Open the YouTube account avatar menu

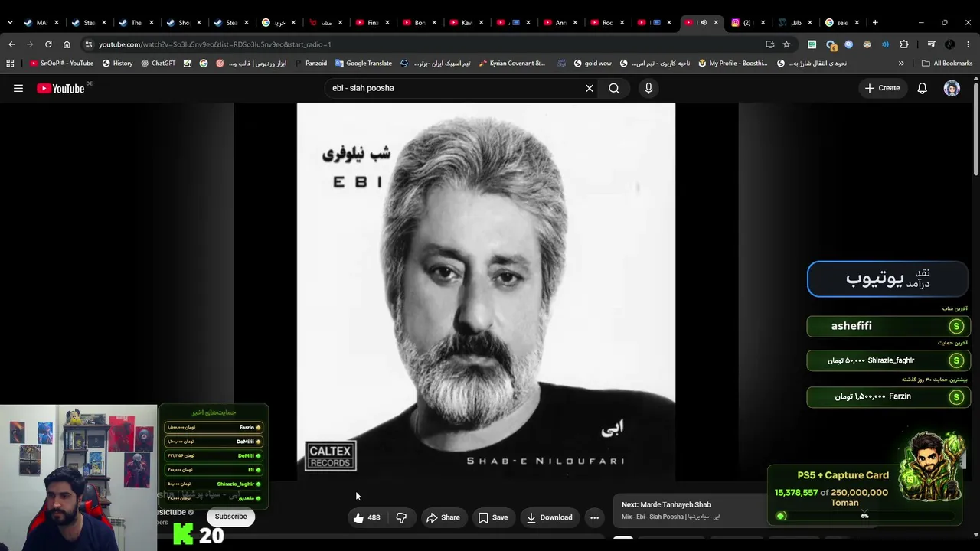(952, 88)
